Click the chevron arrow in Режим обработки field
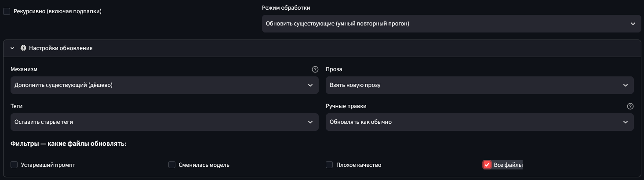The image size is (644, 180). pyautogui.click(x=633, y=24)
